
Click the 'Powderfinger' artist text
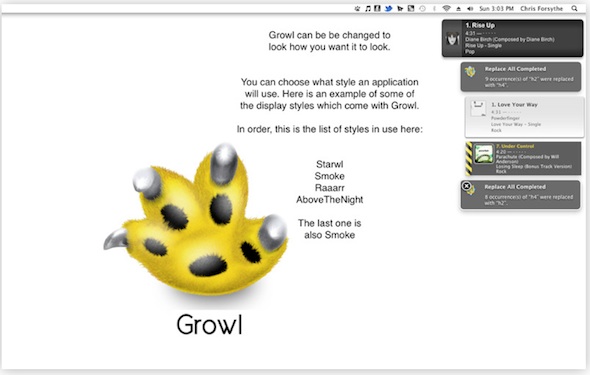click(x=505, y=118)
